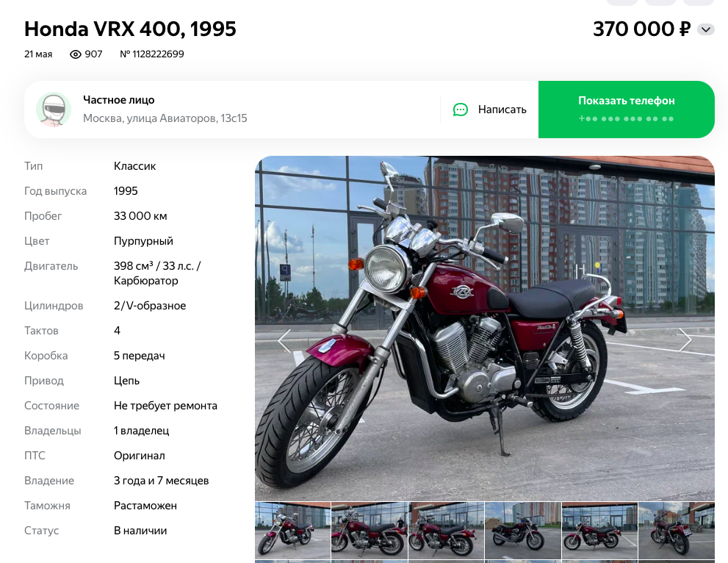728x563 pixels.
Task: Open the third thumbnail photo
Action: point(446,531)
